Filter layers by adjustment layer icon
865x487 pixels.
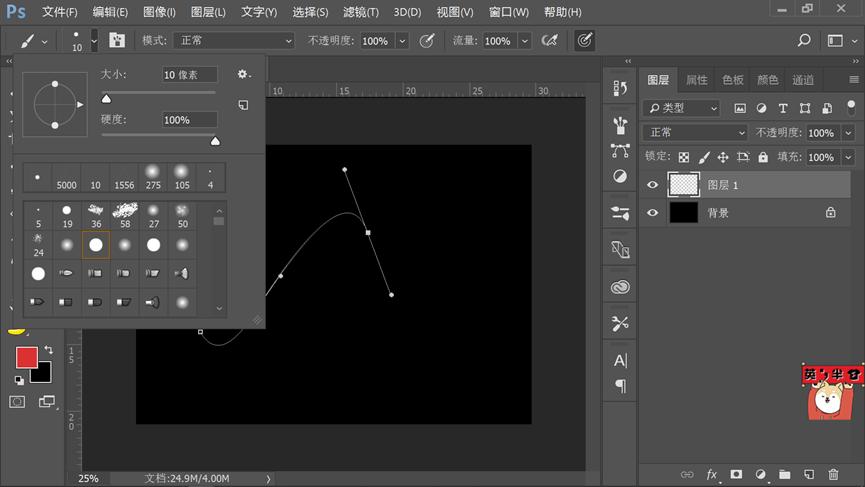pyautogui.click(x=761, y=108)
